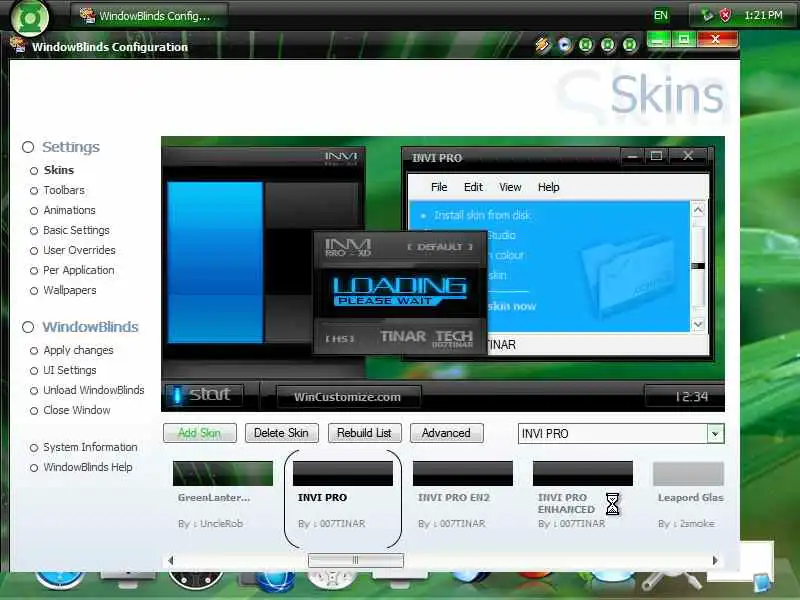800x600 pixels.
Task: Click the WinCustomize.com preview taskbar button
Action: 348,396
